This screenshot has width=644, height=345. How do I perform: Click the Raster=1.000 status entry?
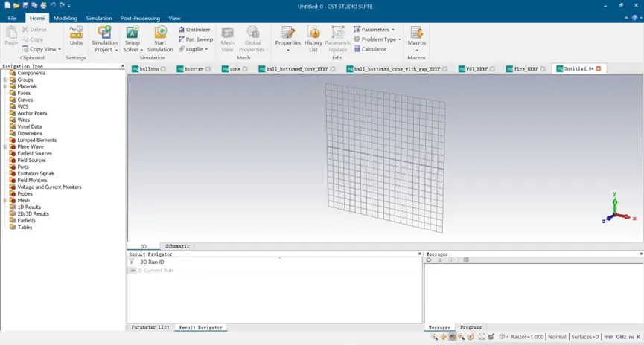pyautogui.click(x=527, y=337)
